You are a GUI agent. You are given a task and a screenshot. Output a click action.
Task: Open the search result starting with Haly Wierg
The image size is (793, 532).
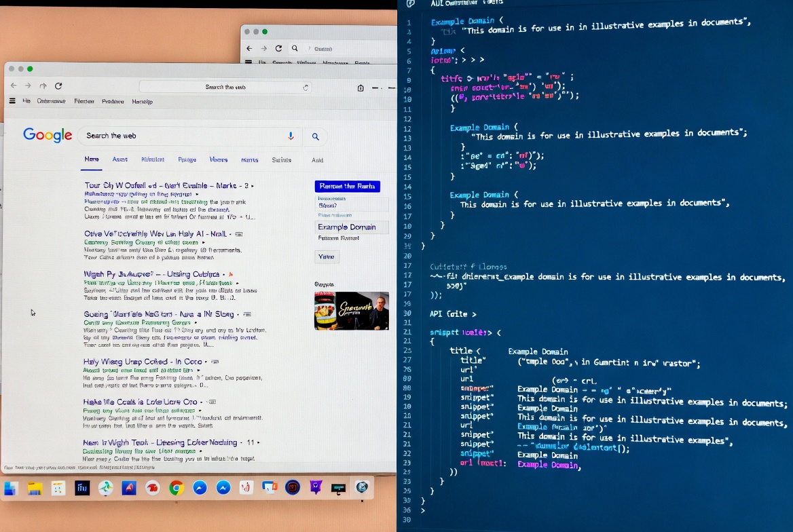pos(143,362)
